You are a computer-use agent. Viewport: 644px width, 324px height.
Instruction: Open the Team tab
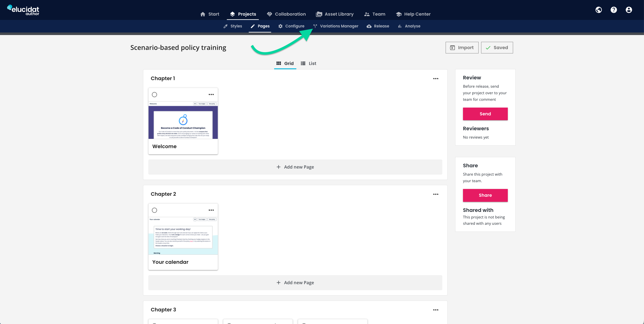375,14
